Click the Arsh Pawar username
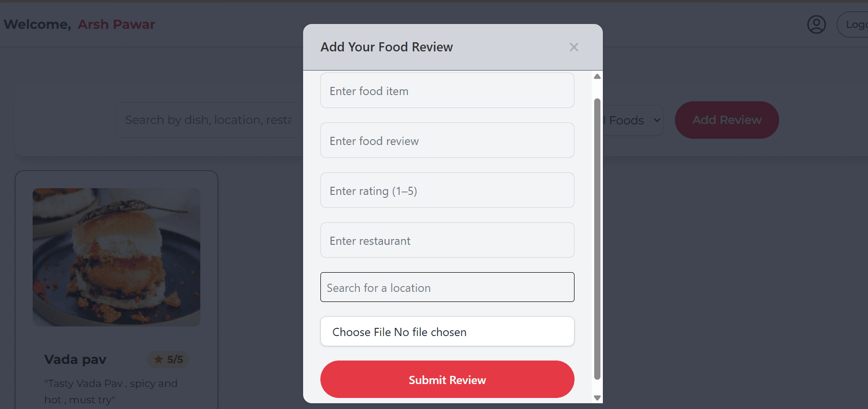The width and height of the screenshot is (868, 409). tap(116, 24)
